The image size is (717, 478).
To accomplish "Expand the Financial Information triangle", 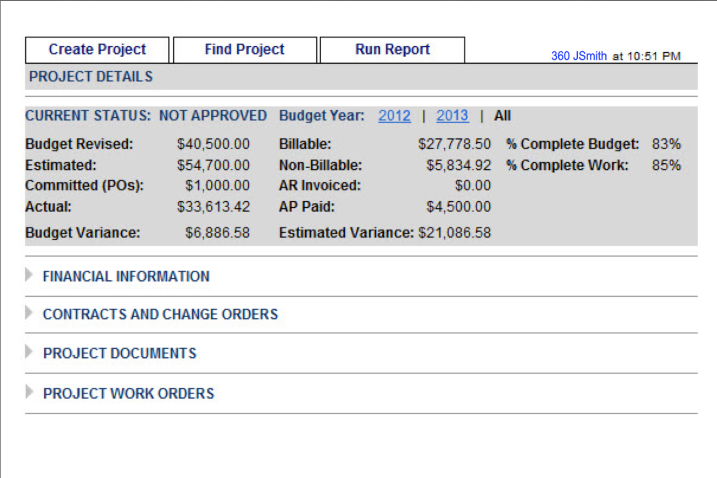I will click(29, 275).
